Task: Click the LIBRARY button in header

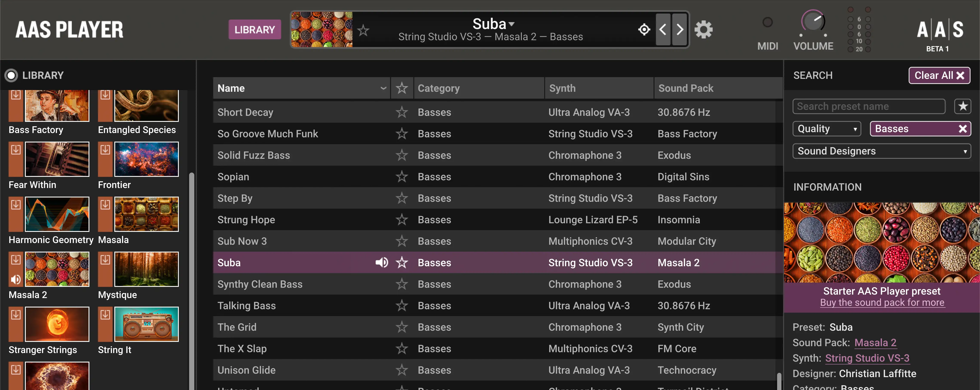Action: pos(254,29)
